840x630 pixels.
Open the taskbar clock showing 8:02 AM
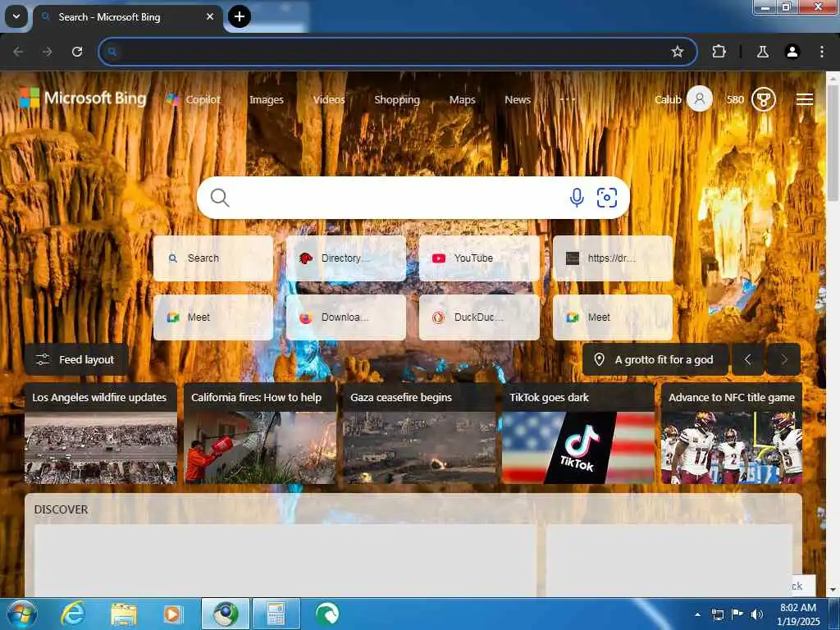(798, 614)
